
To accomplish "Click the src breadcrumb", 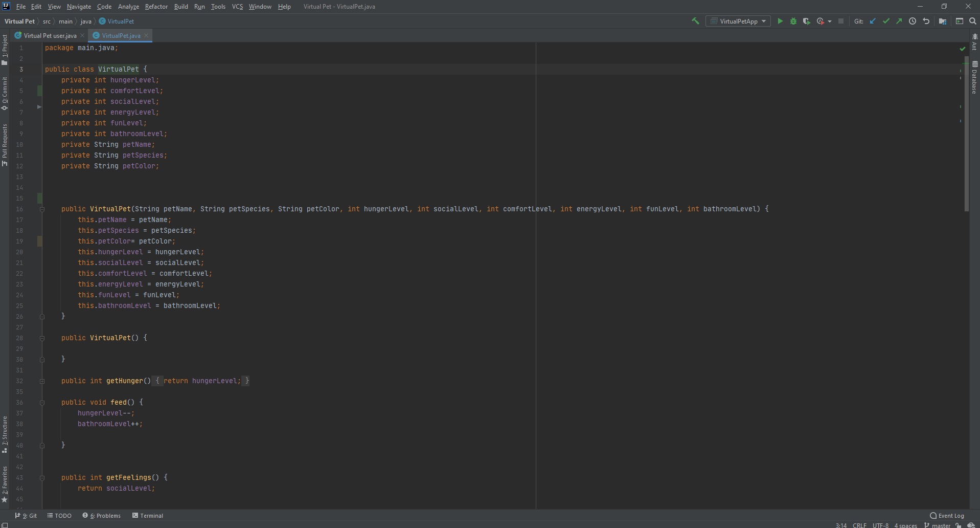I will (x=47, y=21).
